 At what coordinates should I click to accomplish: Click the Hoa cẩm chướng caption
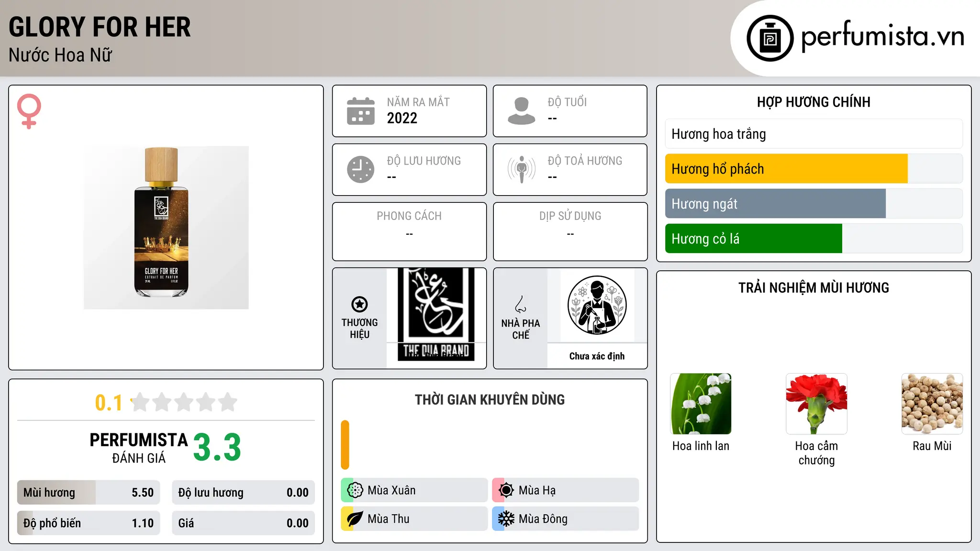tap(816, 453)
